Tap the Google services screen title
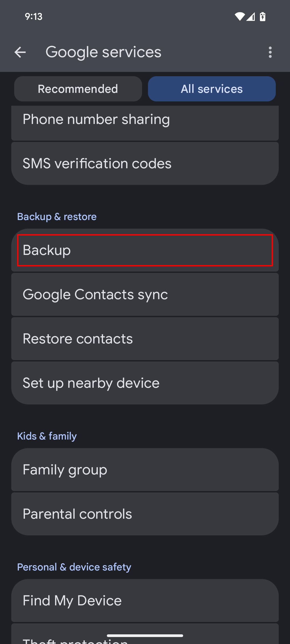 (x=103, y=52)
